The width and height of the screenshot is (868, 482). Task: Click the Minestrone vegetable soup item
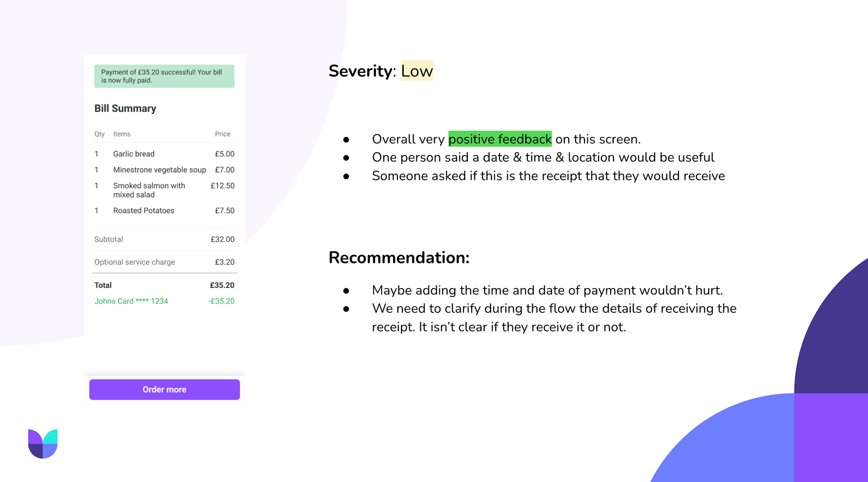(x=160, y=170)
